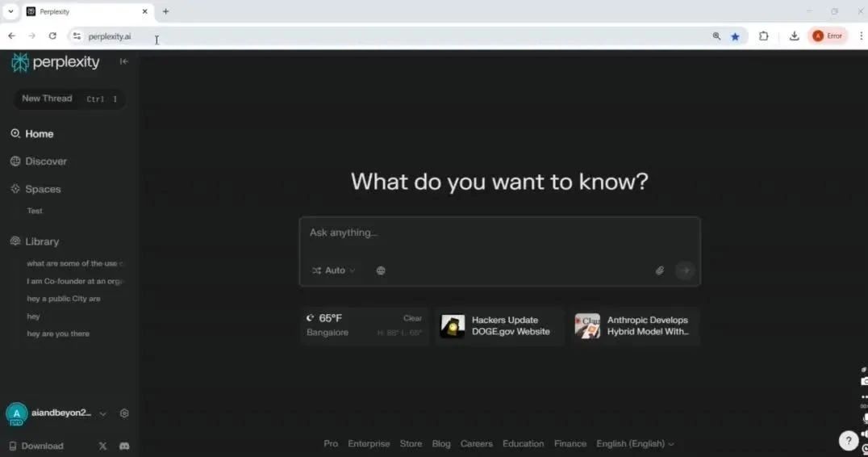This screenshot has width=868, height=457.
Task: Reload the page
Action: pyautogui.click(x=52, y=36)
